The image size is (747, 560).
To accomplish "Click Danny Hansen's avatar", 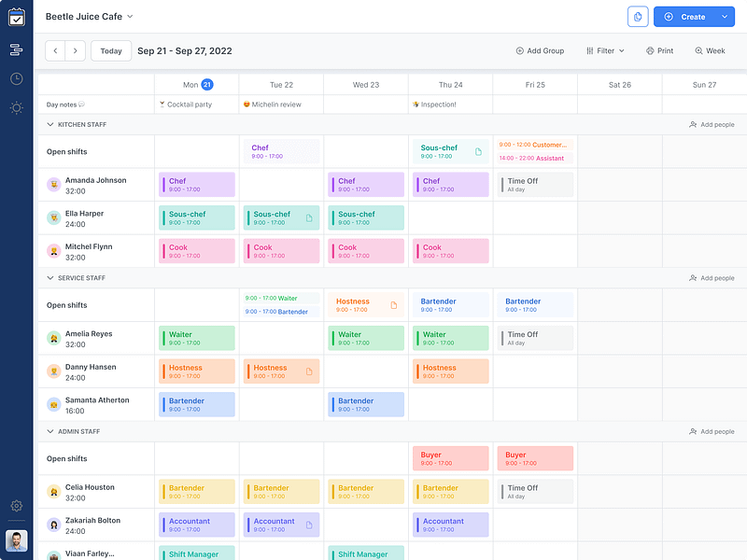I will click(x=54, y=371).
